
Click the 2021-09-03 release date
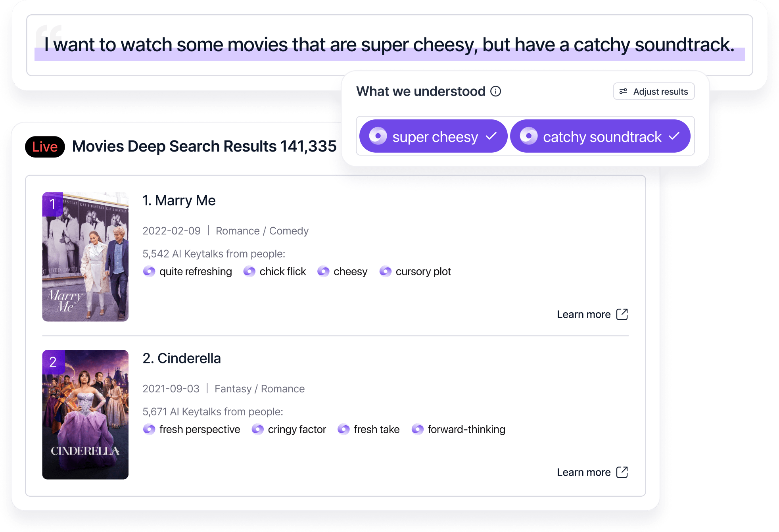tap(171, 389)
